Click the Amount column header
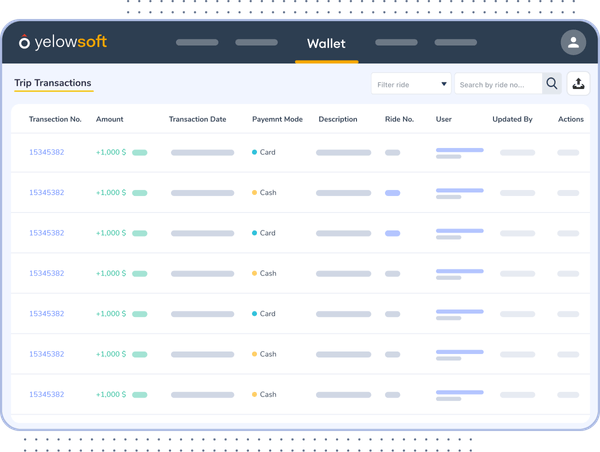The width and height of the screenshot is (600, 452). point(109,119)
